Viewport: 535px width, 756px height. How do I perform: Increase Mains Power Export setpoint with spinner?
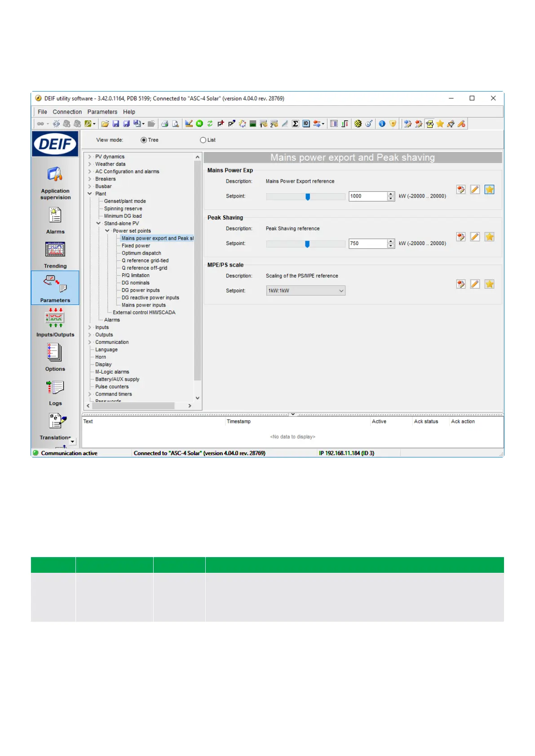pyautogui.click(x=391, y=194)
